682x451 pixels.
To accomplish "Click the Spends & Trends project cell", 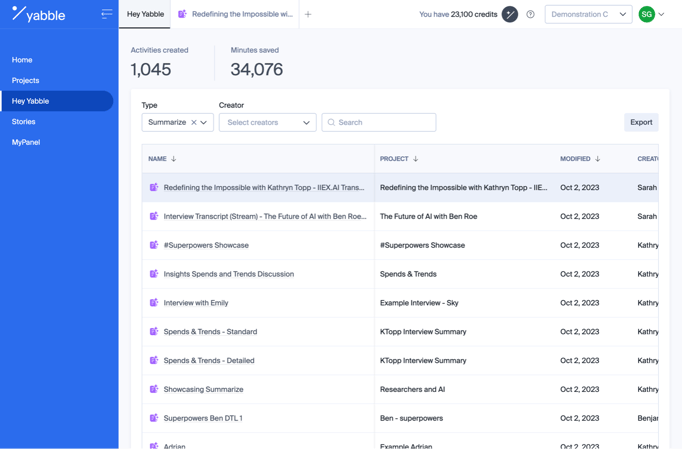I will pyautogui.click(x=408, y=274).
